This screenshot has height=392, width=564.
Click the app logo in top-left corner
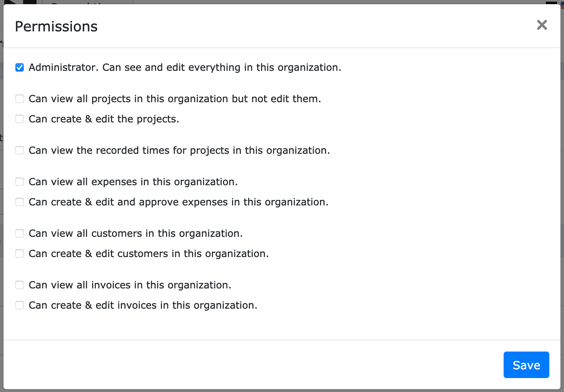[x=7, y=2]
